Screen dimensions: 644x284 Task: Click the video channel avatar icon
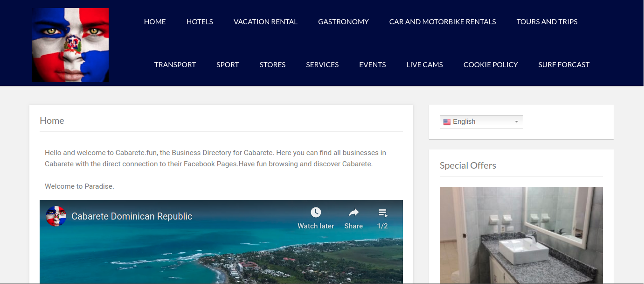[56, 216]
